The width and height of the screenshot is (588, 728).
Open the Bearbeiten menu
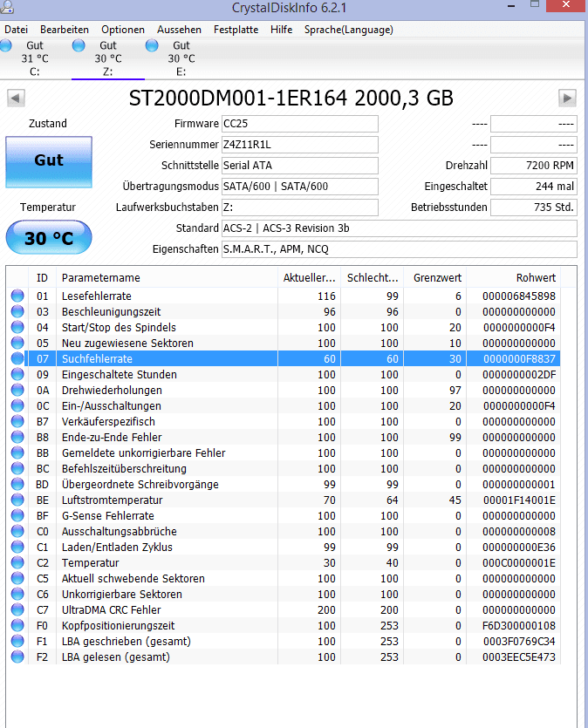click(65, 30)
